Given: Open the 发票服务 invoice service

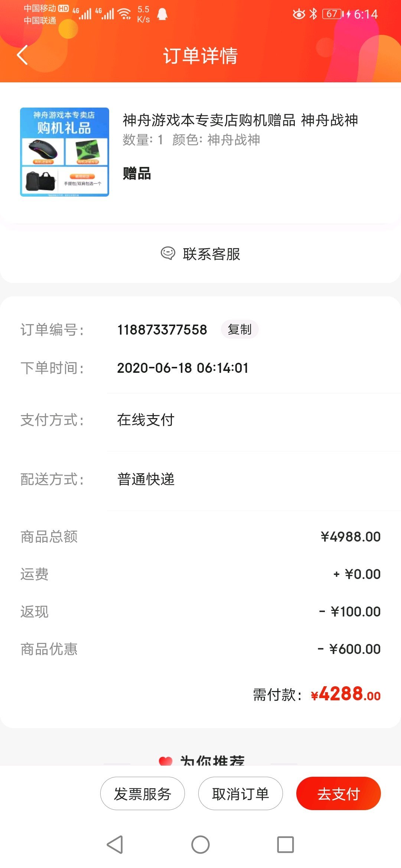Looking at the screenshot, I should (143, 793).
